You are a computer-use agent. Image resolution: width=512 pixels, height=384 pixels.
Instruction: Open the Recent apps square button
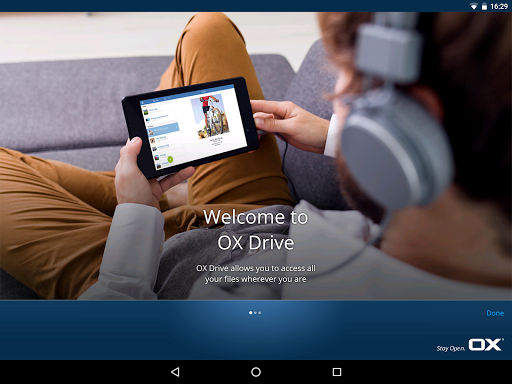pyautogui.click(x=337, y=372)
